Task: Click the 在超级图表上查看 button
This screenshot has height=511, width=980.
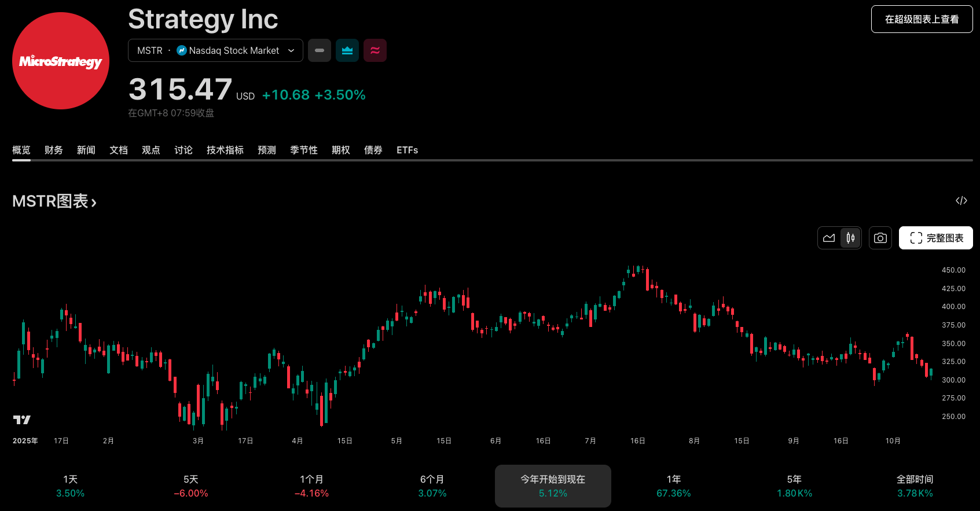Action: click(x=922, y=19)
